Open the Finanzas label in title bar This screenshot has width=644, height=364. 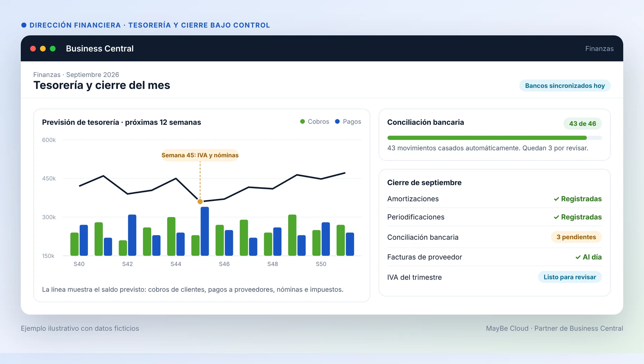(x=599, y=49)
